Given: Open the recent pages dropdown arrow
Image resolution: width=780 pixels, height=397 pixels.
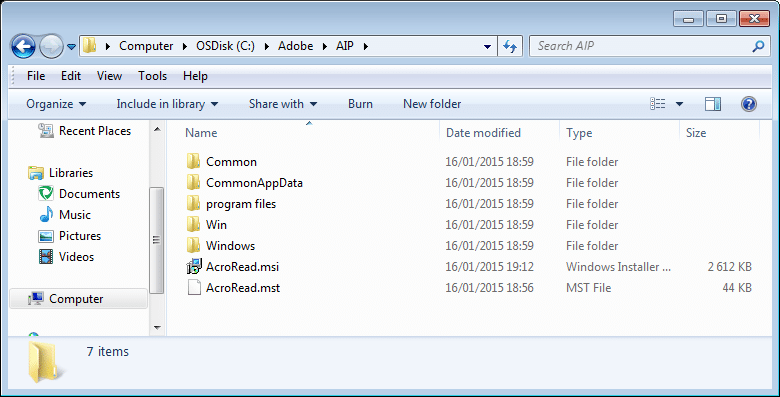Looking at the screenshot, I should click(x=71, y=47).
